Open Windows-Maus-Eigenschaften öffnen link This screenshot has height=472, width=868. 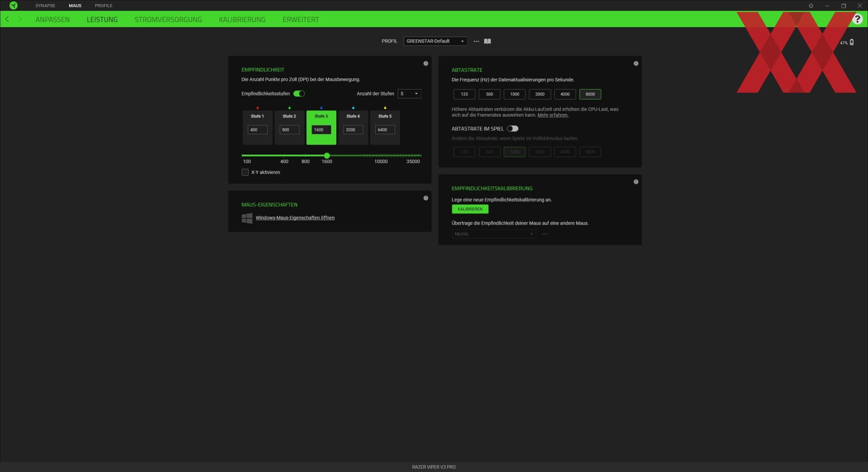click(295, 217)
